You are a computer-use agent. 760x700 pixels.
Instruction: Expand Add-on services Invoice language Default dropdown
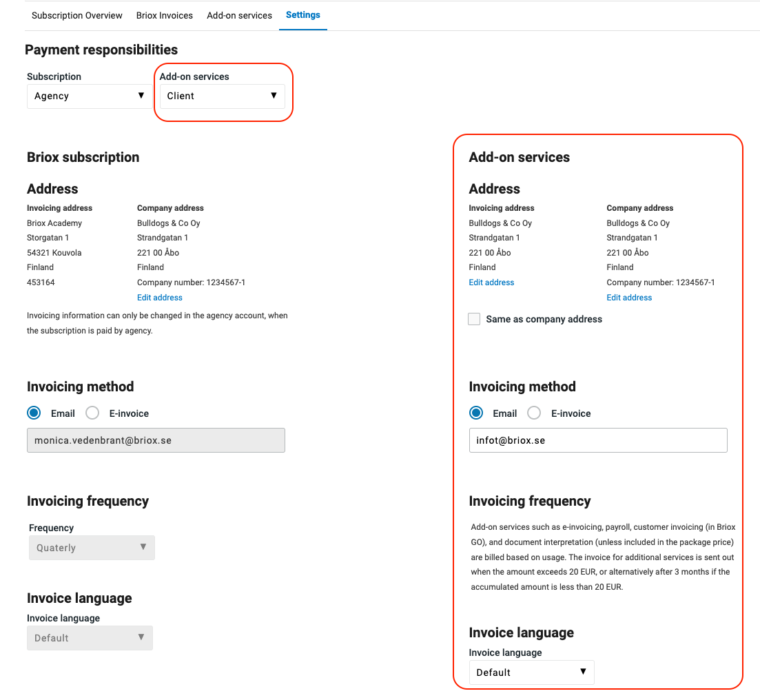(x=531, y=672)
